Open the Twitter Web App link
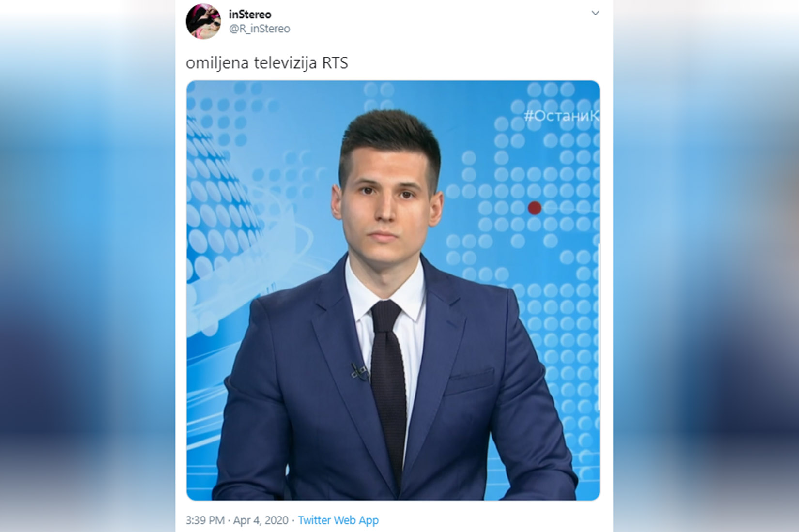Image resolution: width=799 pixels, height=532 pixels. (338, 520)
